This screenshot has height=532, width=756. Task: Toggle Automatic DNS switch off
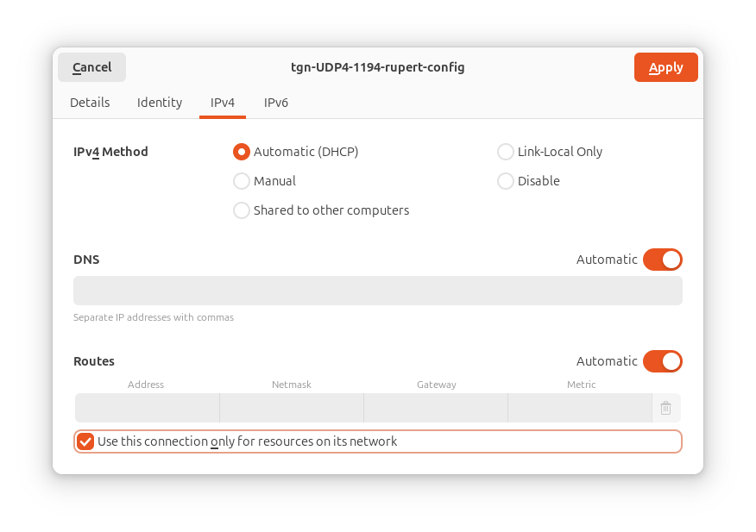[x=663, y=260]
